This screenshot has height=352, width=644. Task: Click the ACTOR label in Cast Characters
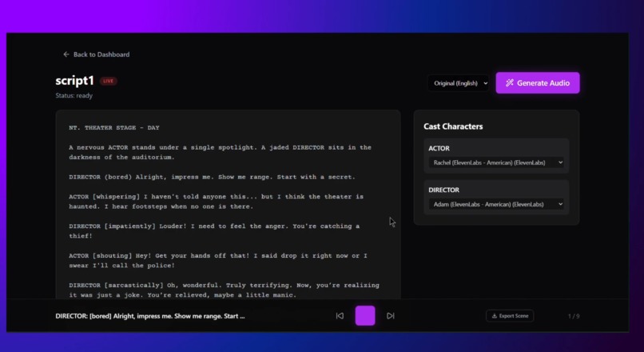439,148
